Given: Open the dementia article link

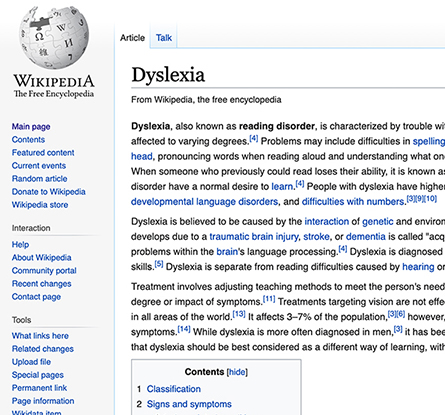Looking at the screenshot, I should [366, 237].
